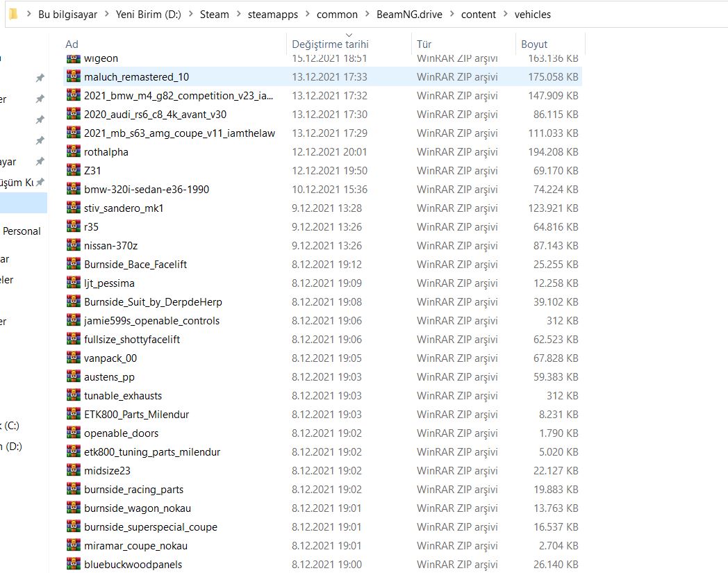Click the ZIP icon beside stiv_sandero_mk1
The height and width of the screenshot is (573, 728).
pos(74,208)
